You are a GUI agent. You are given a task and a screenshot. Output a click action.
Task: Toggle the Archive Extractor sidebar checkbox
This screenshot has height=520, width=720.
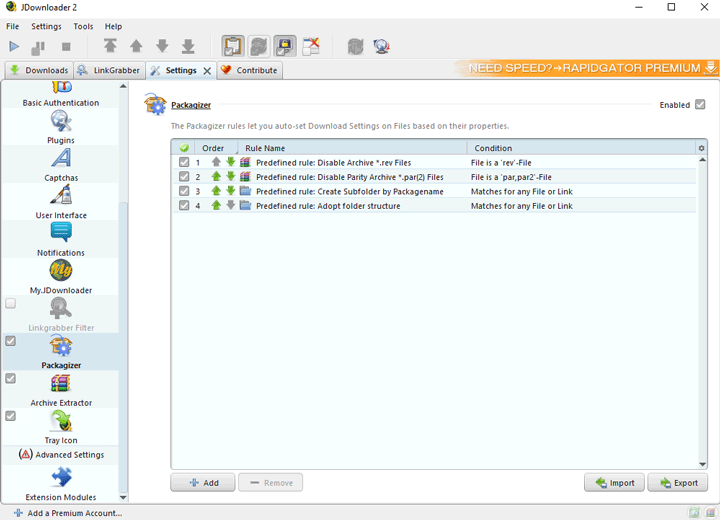[11, 379]
